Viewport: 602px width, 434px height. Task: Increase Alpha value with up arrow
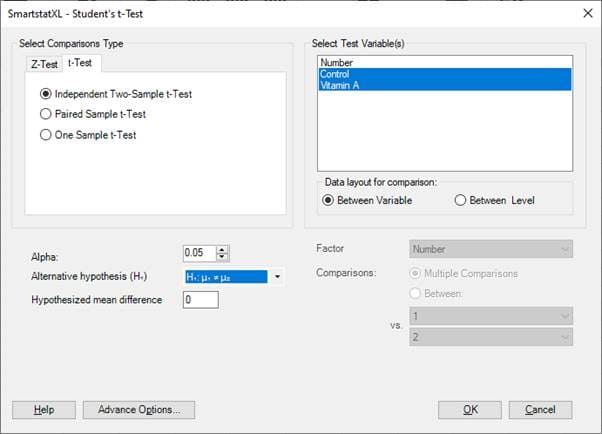tap(223, 249)
